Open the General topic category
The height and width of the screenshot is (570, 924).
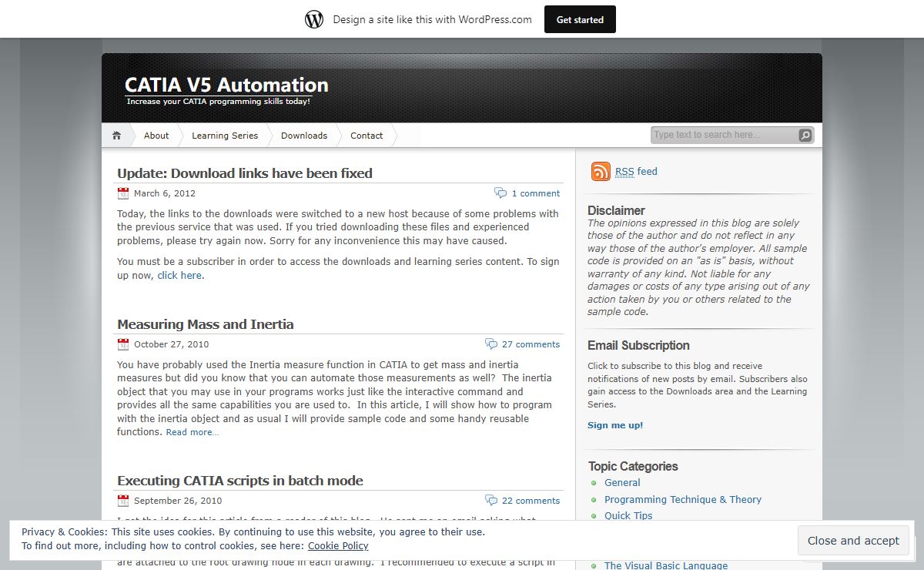[x=622, y=483]
